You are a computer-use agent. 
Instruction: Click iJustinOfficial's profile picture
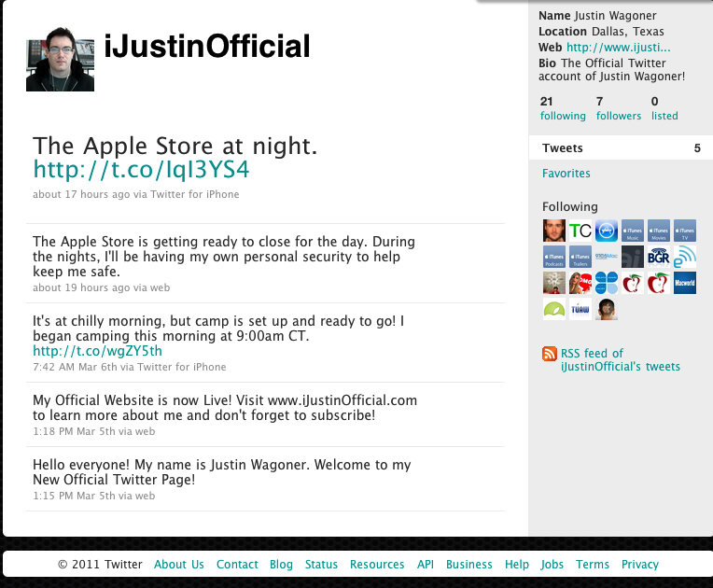[x=60, y=60]
